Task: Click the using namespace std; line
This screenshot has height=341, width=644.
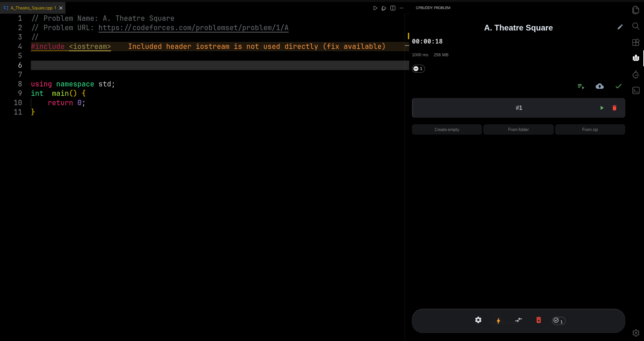Action: click(x=73, y=84)
